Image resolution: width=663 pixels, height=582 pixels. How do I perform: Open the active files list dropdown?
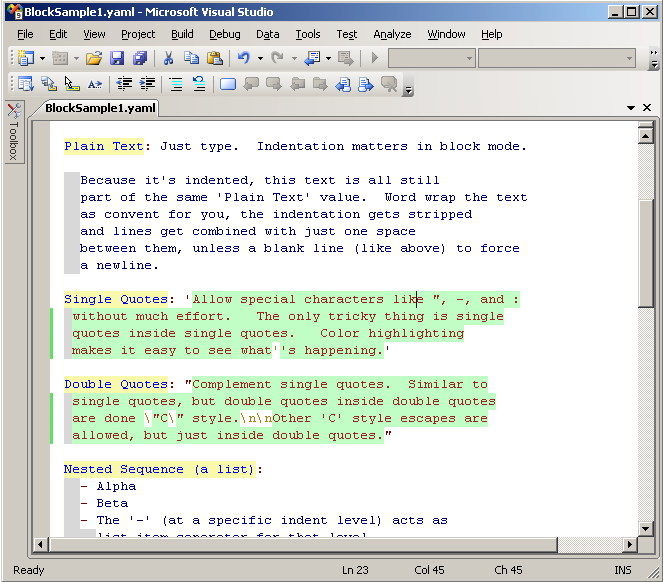point(631,108)
